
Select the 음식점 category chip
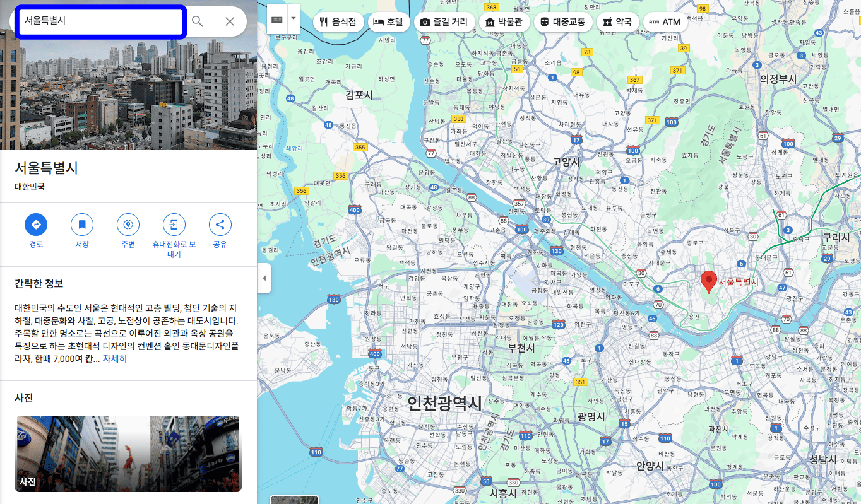tap(338, 21)
